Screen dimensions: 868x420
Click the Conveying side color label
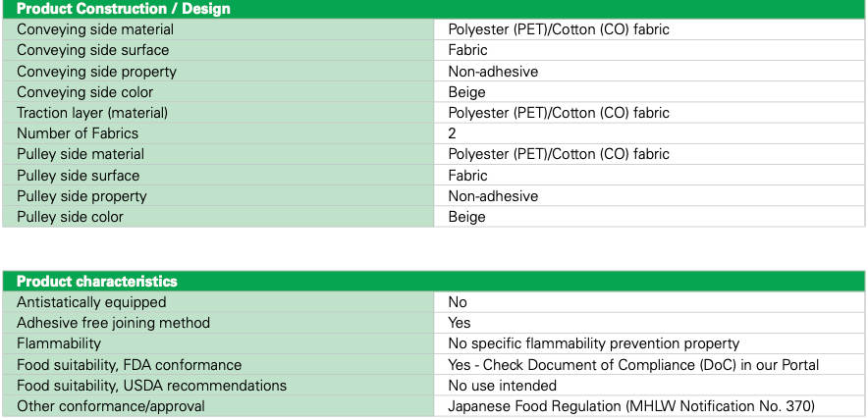click(x=84, y=92)
